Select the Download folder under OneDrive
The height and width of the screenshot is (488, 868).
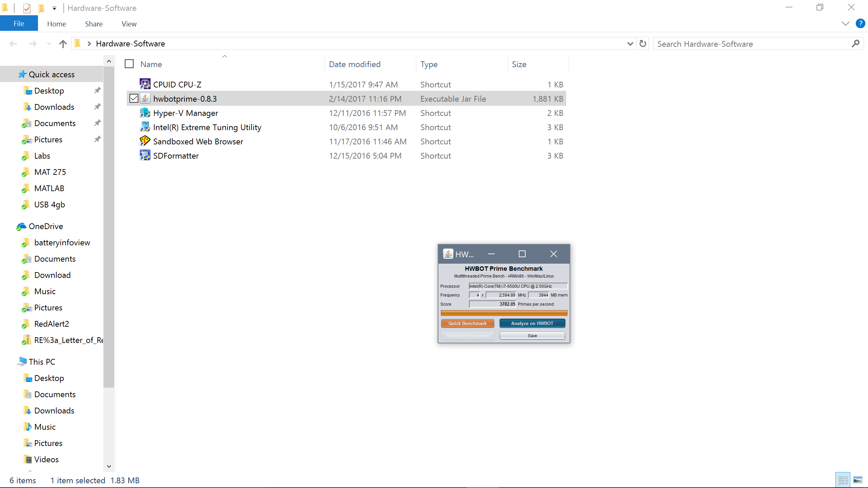click(x=52, y=275)
